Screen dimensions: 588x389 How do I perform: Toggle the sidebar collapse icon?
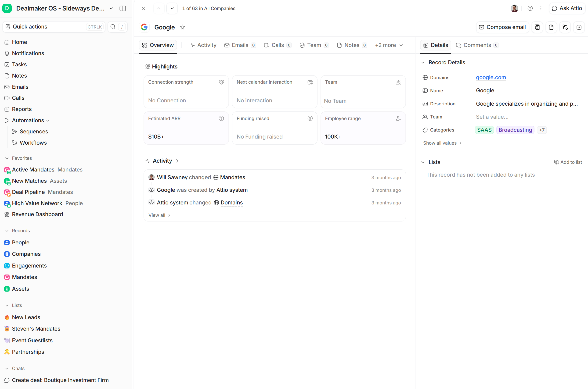(123, 8)
